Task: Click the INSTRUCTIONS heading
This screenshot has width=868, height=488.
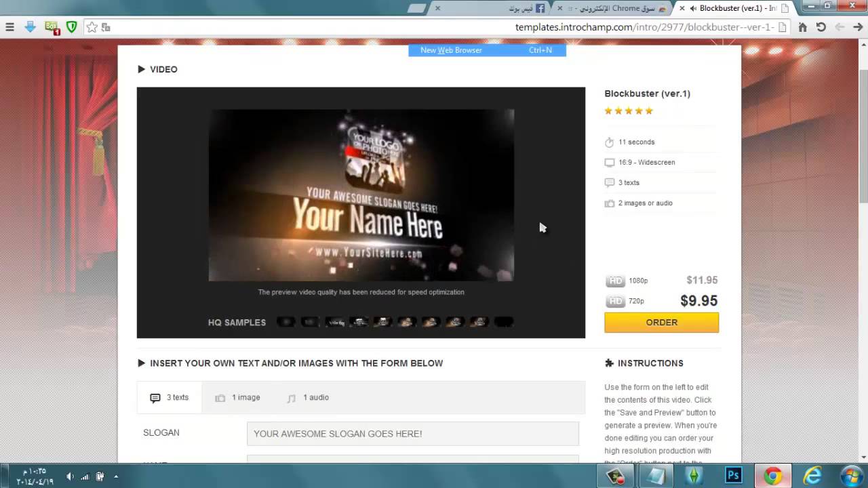Action: tap(650, 363)
